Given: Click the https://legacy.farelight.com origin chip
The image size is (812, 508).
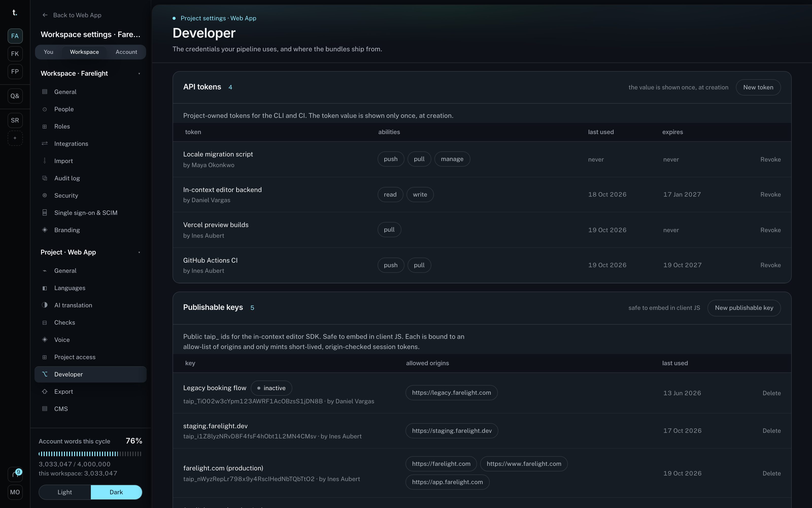Looking at the screenshot, I should [451, 393].
